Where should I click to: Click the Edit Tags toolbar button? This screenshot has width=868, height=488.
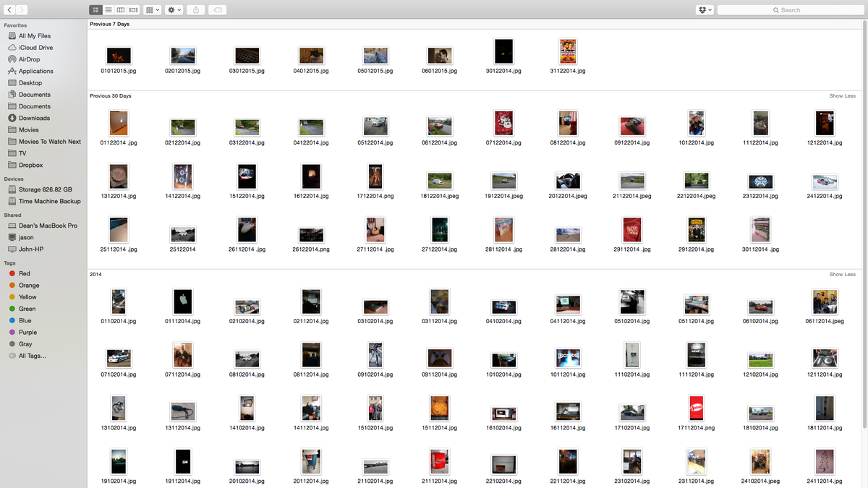point(217,10)
